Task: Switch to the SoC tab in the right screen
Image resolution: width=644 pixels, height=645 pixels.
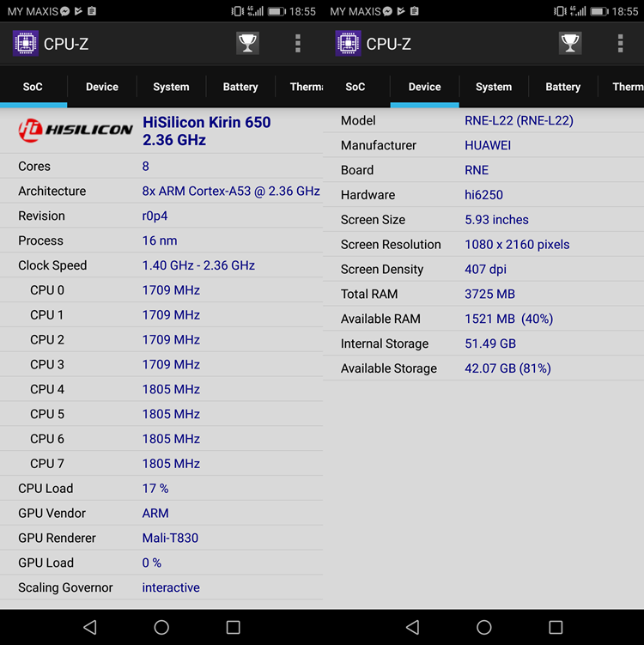Action: (355, 87)
